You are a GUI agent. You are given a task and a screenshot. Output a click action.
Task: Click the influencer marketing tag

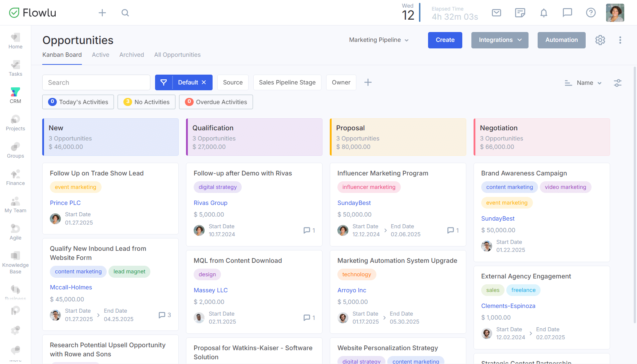point(369,187)
